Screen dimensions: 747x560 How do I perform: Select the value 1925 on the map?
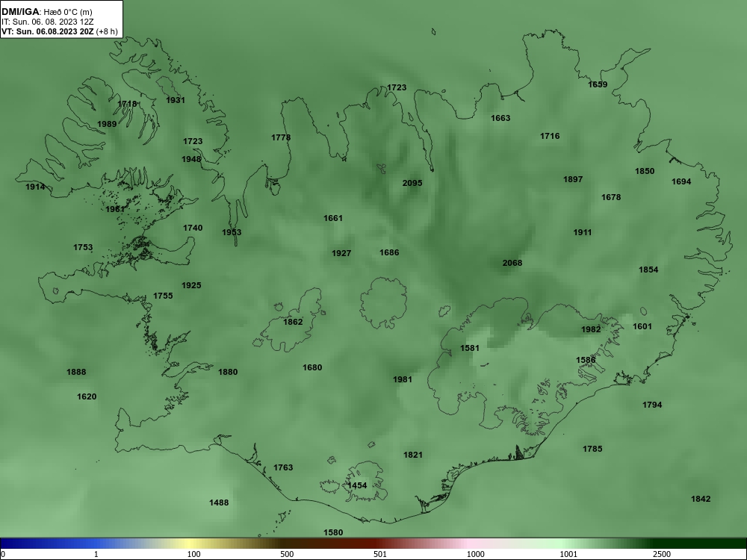(x=191, y=286)
